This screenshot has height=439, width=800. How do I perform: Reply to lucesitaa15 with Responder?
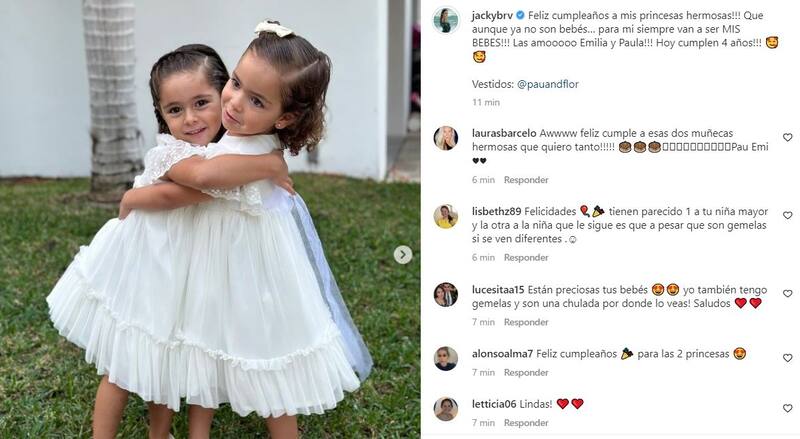tap(526, 322)
